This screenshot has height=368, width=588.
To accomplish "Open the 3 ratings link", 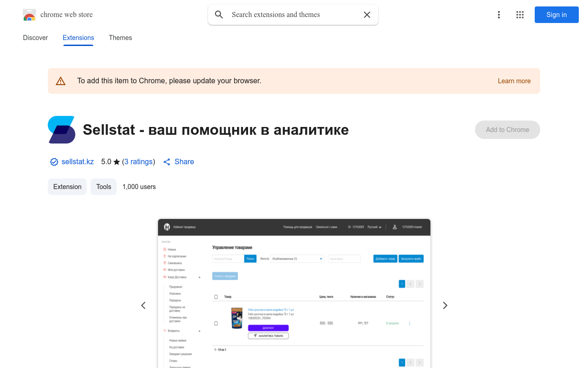I will coord(139,162).
